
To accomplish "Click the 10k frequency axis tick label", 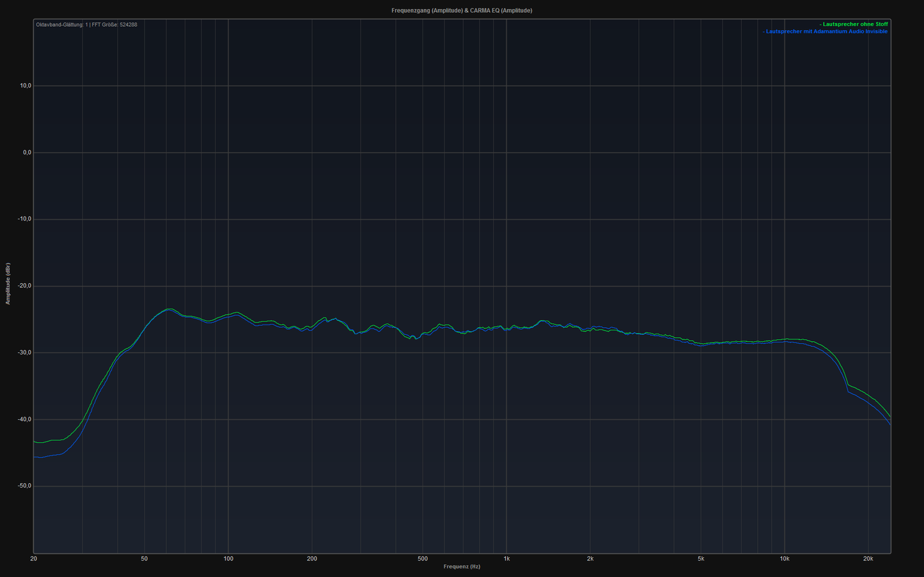I will point(785,558).
